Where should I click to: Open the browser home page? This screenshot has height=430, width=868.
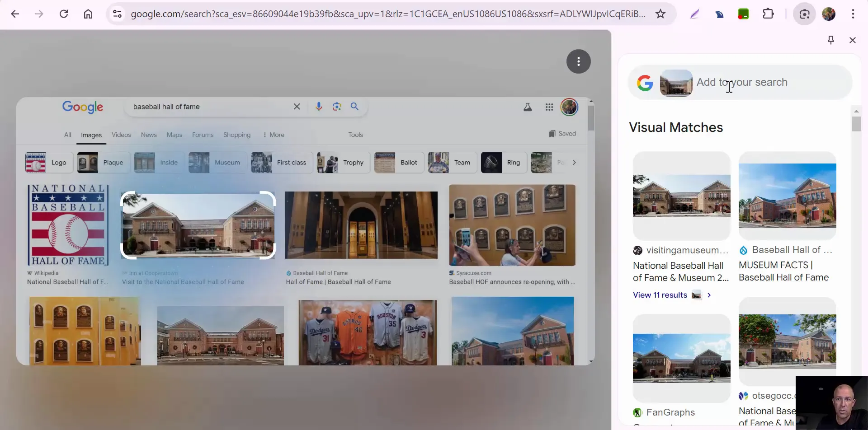click(x=88, y=14)
